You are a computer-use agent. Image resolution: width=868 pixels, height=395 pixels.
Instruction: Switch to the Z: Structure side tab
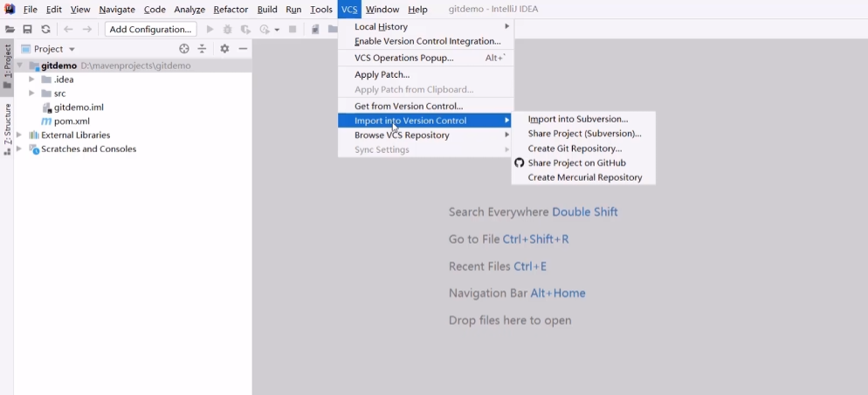[x=7, y=128]
